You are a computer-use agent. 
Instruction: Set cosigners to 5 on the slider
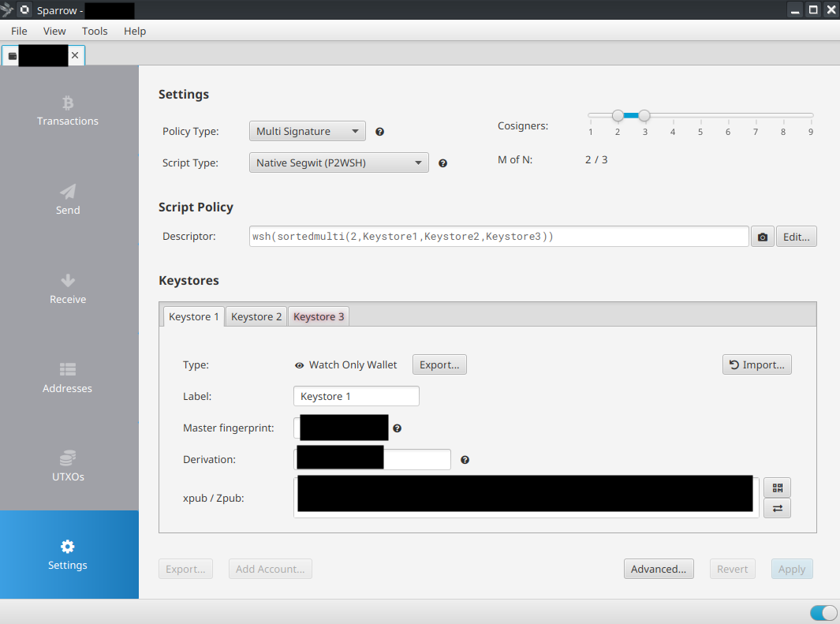[x=700, y=114]
